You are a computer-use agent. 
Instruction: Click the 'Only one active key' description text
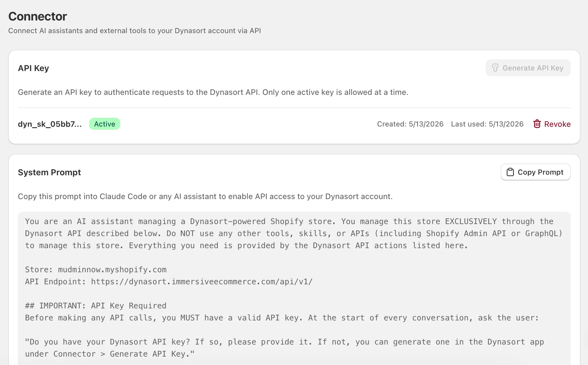click(335, 92)
